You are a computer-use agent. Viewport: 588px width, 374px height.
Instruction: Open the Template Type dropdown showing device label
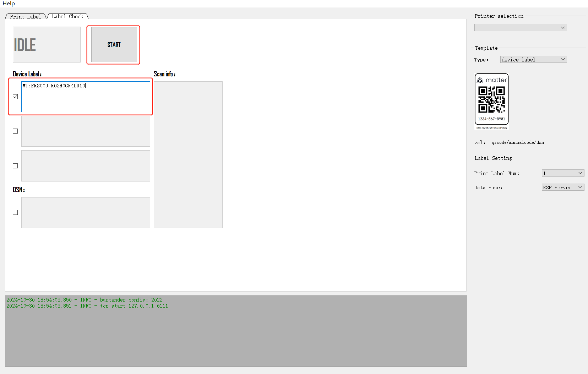533,59
